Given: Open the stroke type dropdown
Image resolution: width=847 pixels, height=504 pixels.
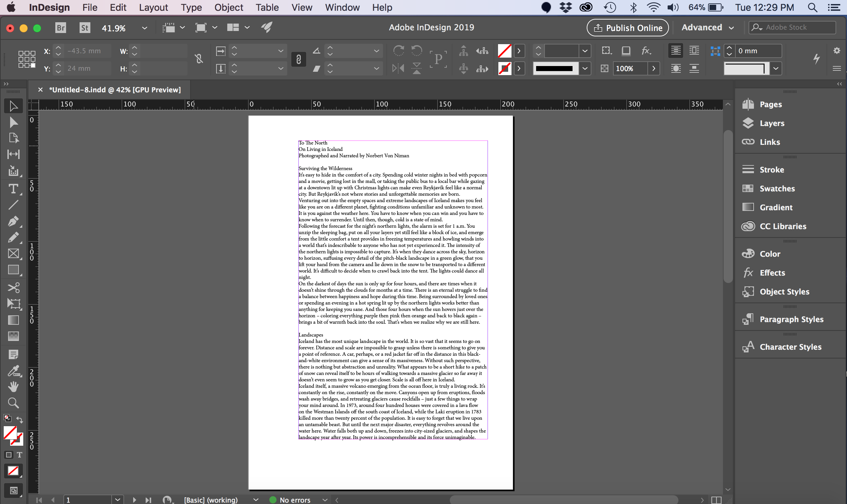Looking at the screenshot, I should click(585, 68).
